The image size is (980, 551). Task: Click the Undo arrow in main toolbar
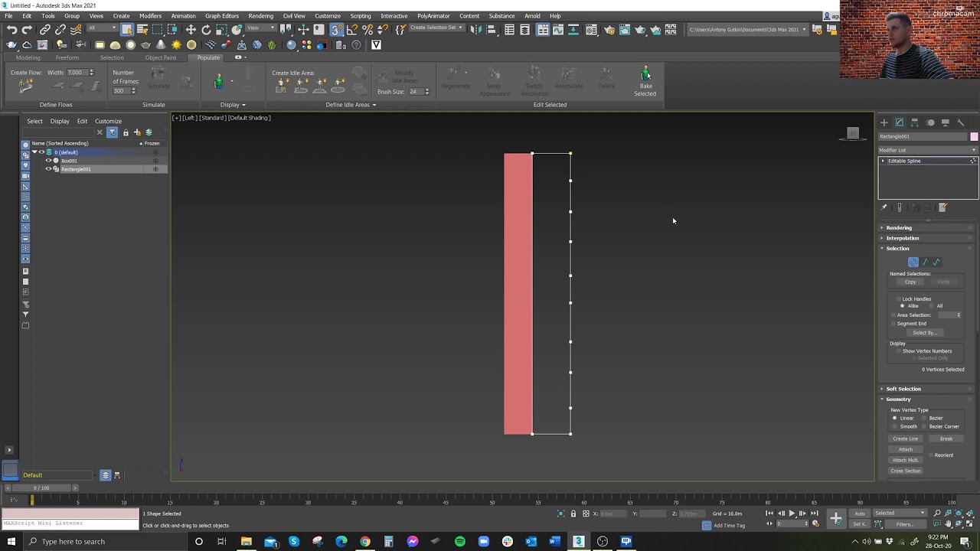[11, 30]
